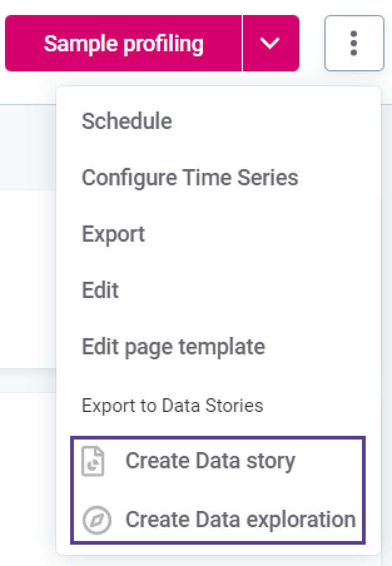Choose Configure Time Series
This screenshot has width=392, height=566.
190,178
